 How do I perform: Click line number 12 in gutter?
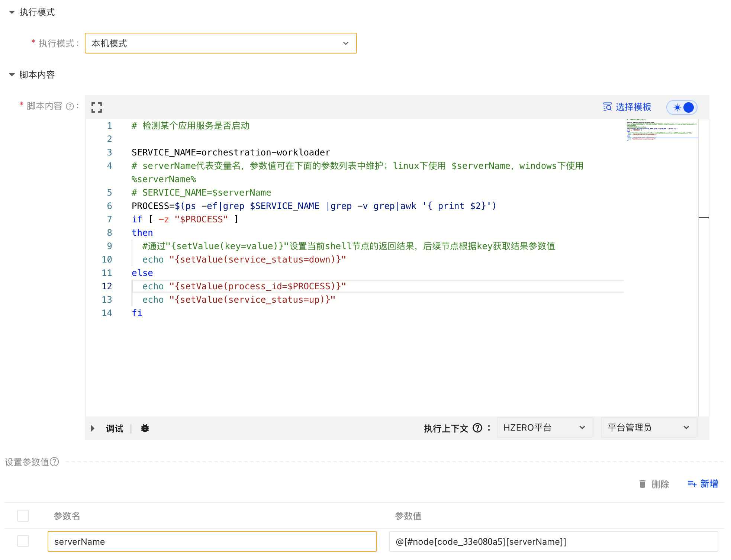(x=107, y=286)
